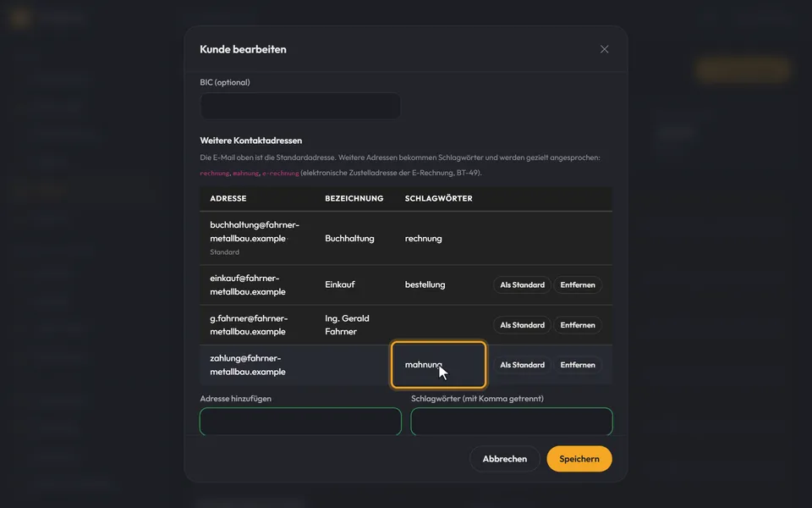Focus the Schlagwörter (mit Komma getrennt) field
The height and width of the screenshot is (508, 812).
point(512,421)
